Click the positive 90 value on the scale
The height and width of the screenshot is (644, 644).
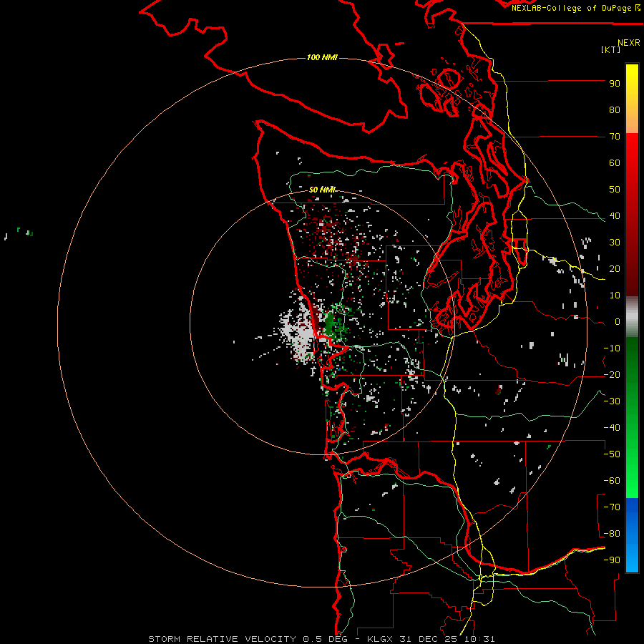[615, 84]
